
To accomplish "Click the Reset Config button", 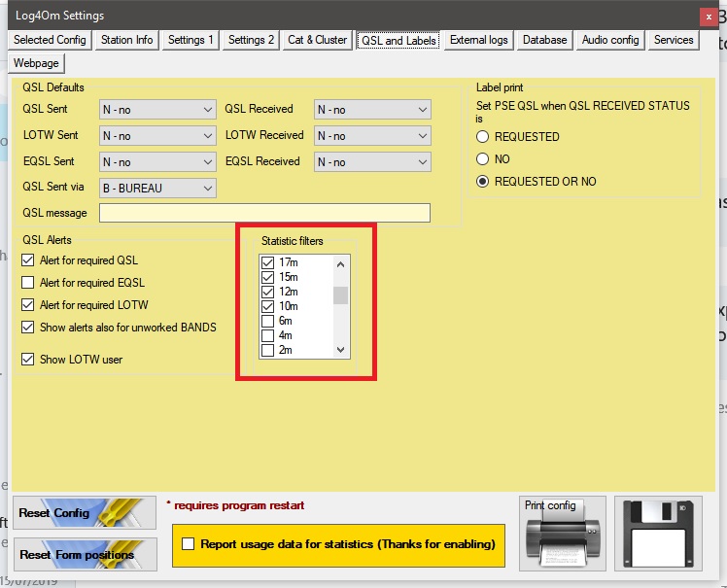I will (x=85, y=512).
